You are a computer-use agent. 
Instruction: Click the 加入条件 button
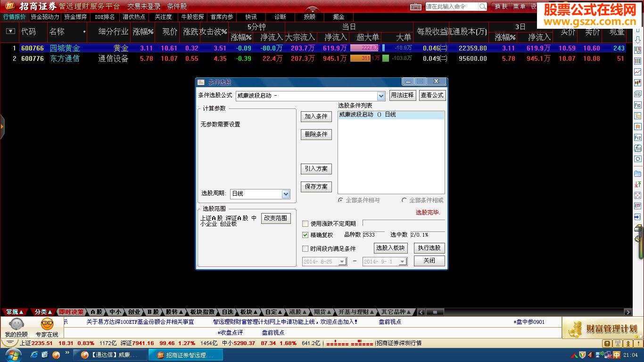click(x=316, y=116)
